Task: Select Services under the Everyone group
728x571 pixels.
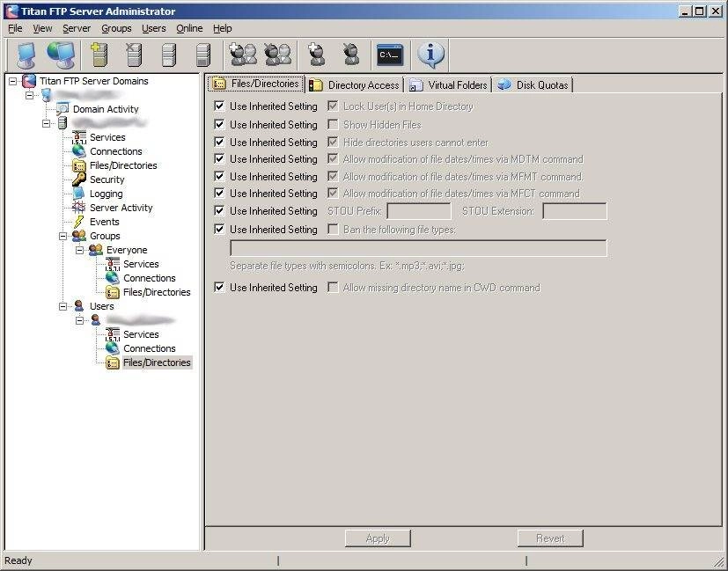Action: (x=141, y=264)
